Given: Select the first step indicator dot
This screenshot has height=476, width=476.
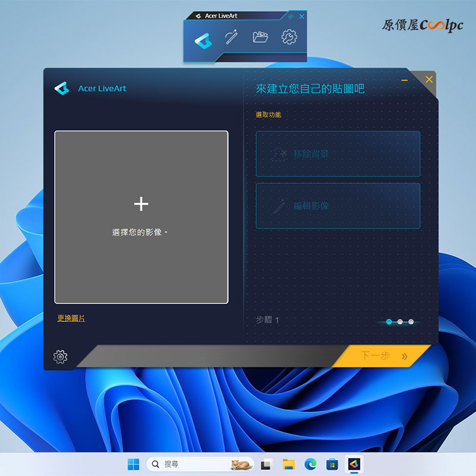Looking at the screenshot, I should (389, 322).
